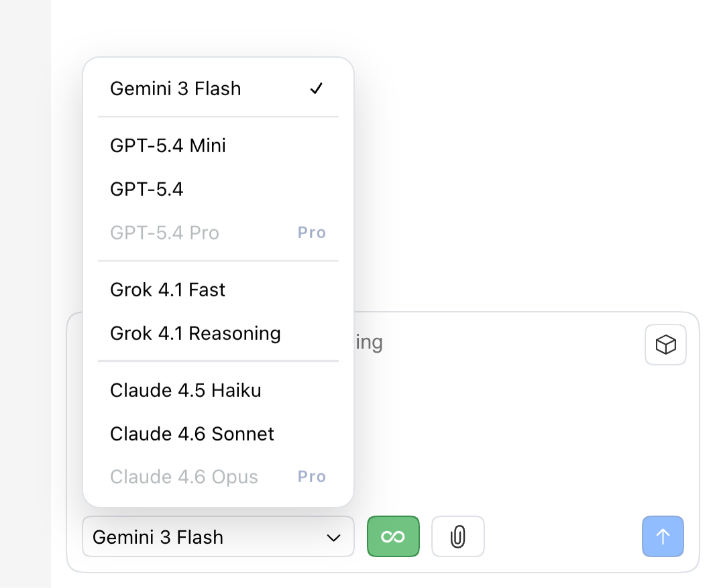Select Grok 4.1 Fast

point(168,290)
